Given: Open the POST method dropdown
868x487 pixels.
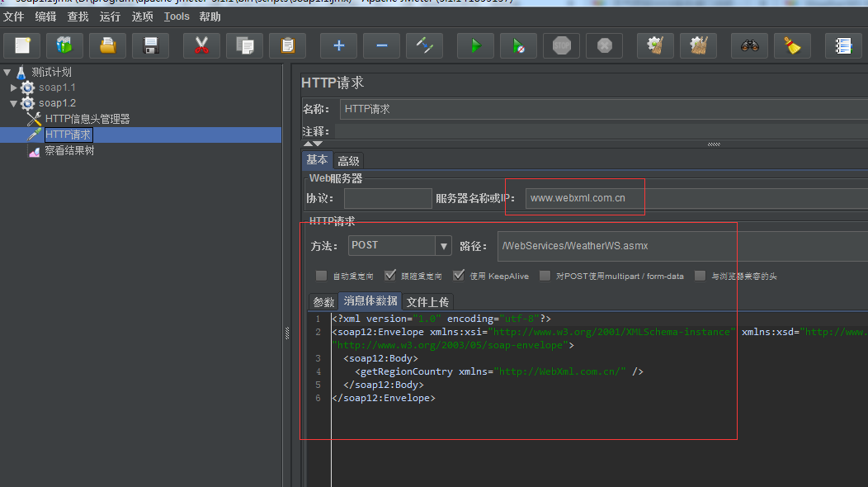Looking at the screenshot, I should [444, 245].
